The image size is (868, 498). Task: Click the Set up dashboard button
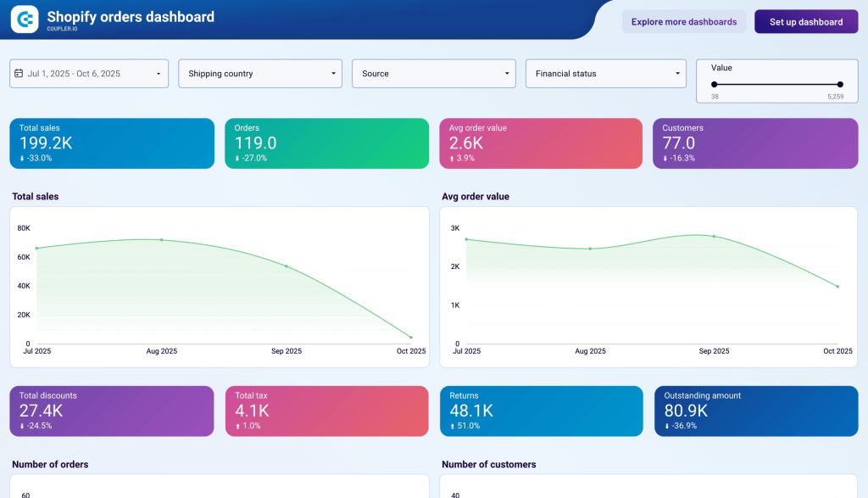tap(805, 21)
